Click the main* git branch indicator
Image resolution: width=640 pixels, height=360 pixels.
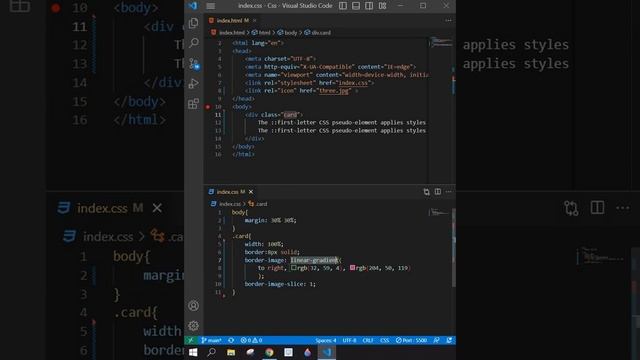211,340
